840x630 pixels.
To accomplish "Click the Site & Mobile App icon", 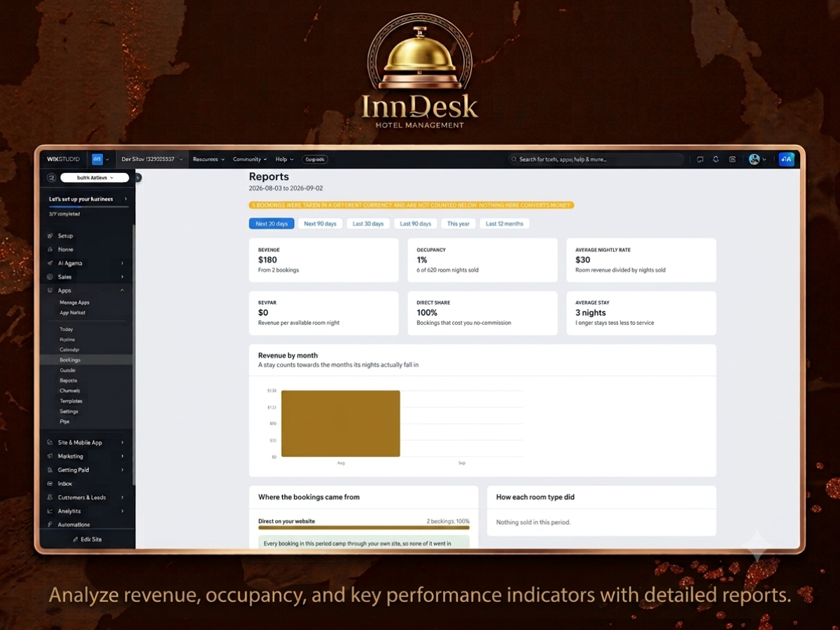I will 50,442.
